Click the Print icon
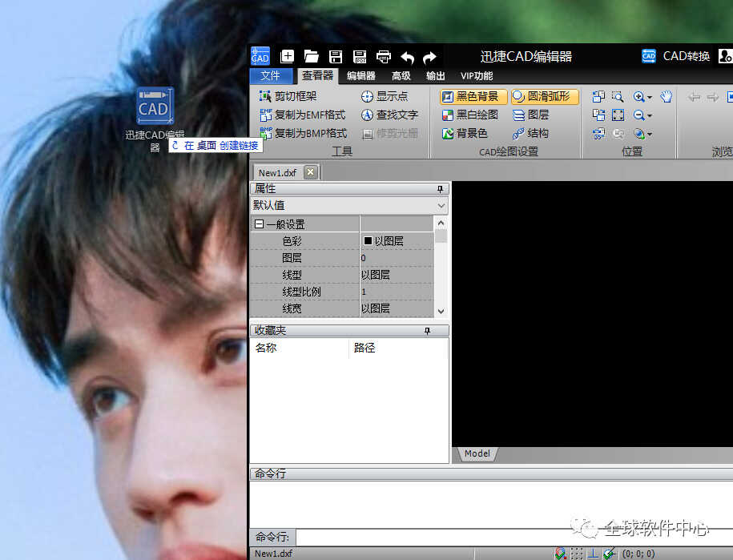The width and height of the screenshot is (733, 560). [384, 57]
